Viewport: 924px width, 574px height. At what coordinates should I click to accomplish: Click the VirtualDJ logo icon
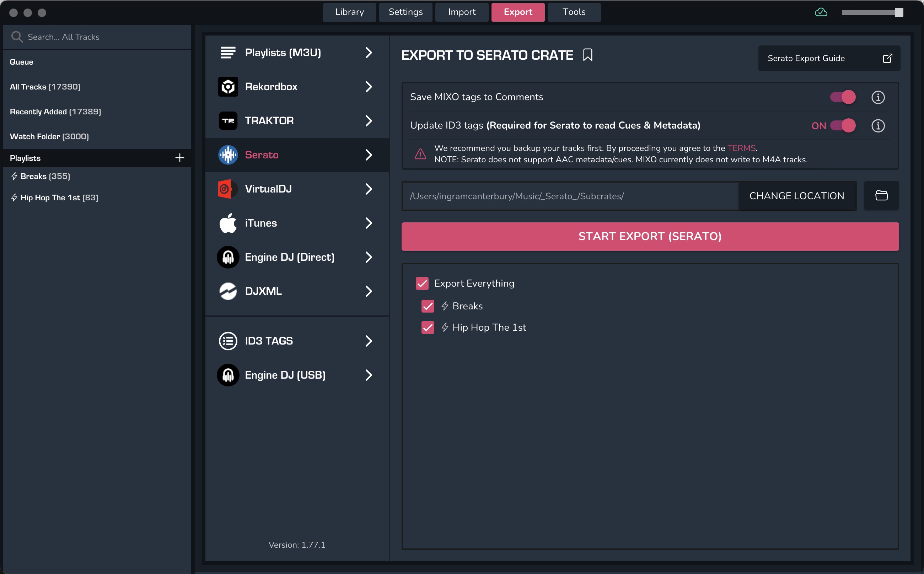(228, 189)
